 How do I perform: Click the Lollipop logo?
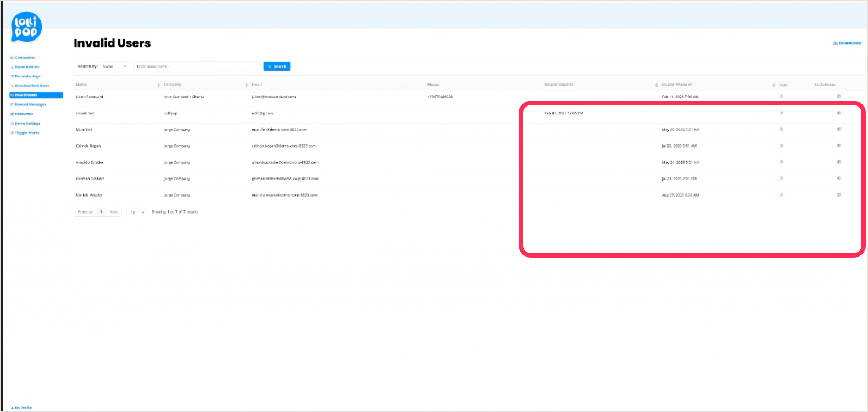26,27
